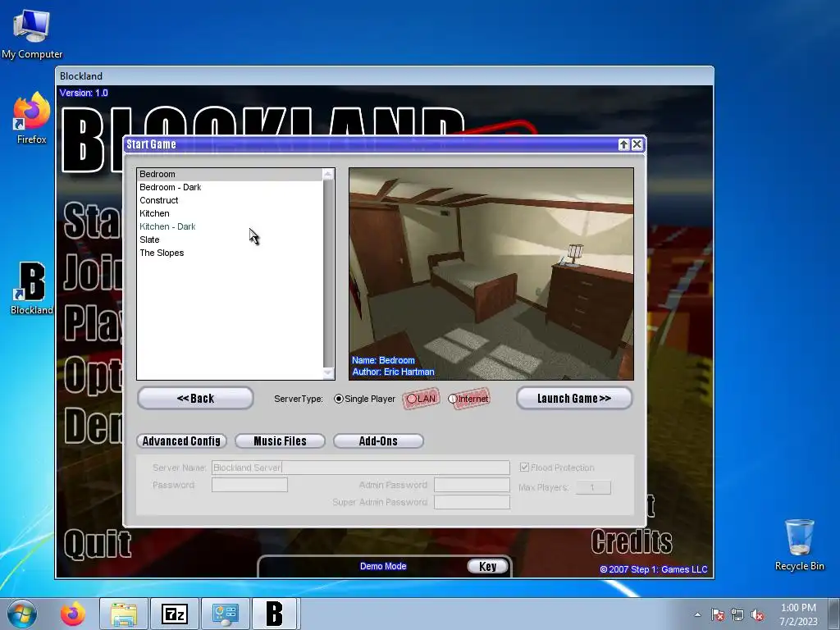
Task: Open Music Files settings
Action: pos(281,441)
